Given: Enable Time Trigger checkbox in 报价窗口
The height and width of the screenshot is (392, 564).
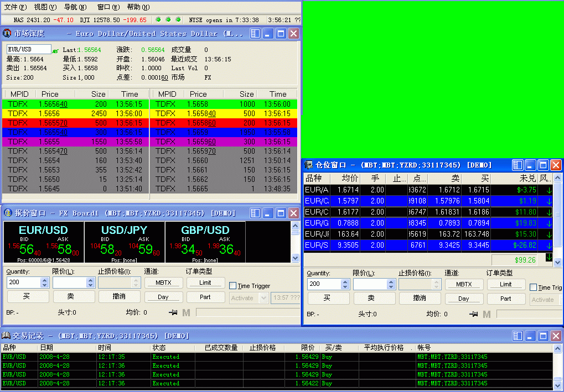Looking at the screenshot, I should click(232, 286).
